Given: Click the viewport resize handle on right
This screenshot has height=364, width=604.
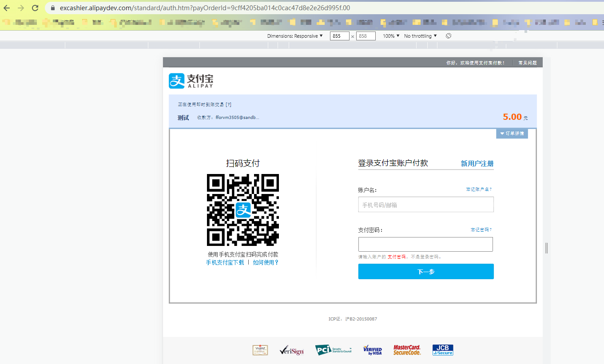Looking at the screenshot, I should [546, 248].
